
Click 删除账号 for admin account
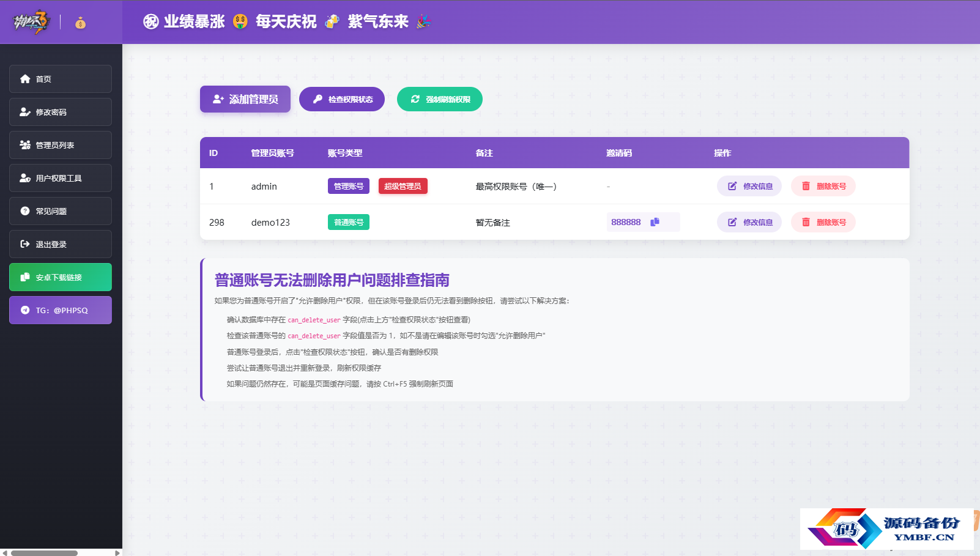(823, 186)
